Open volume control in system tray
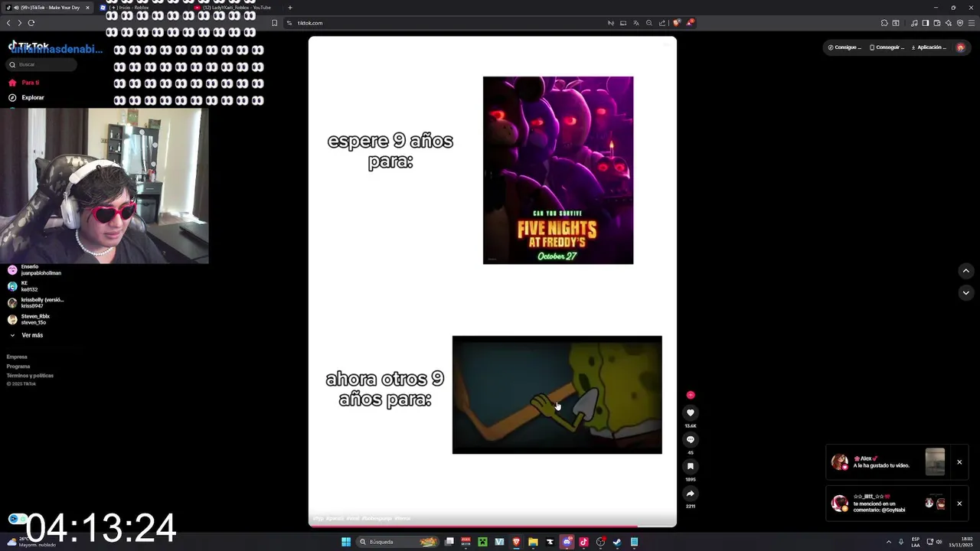Screen dimensions: 980x551 [x=939, y=542]
